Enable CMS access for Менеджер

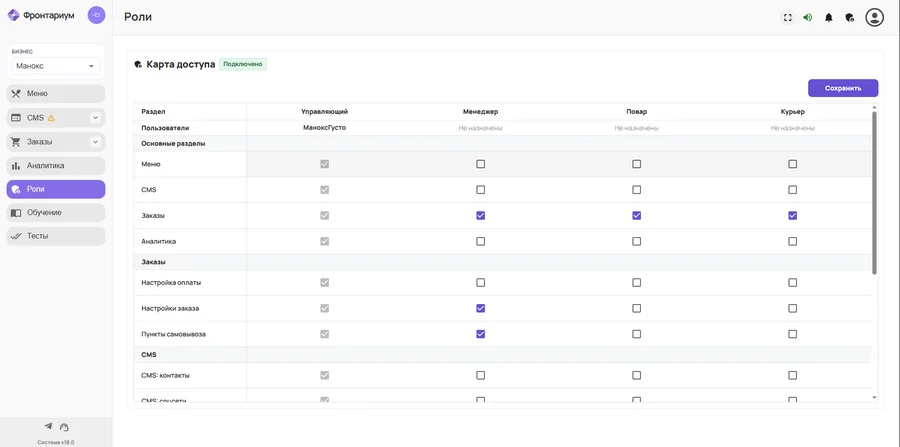pyautogui.click(x=480, y=189)
